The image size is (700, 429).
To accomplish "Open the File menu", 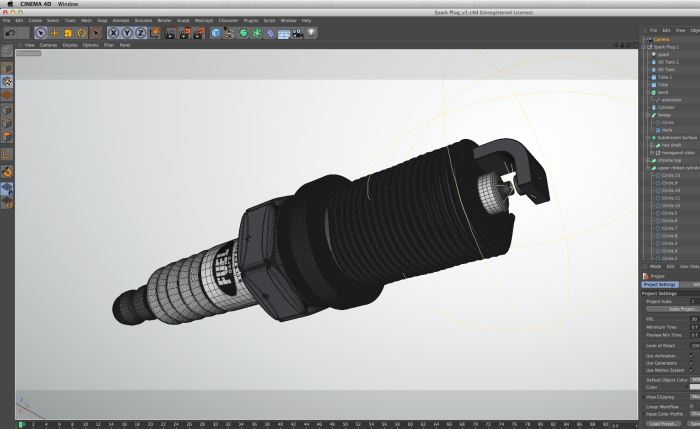I will click(x=6, y=21).
